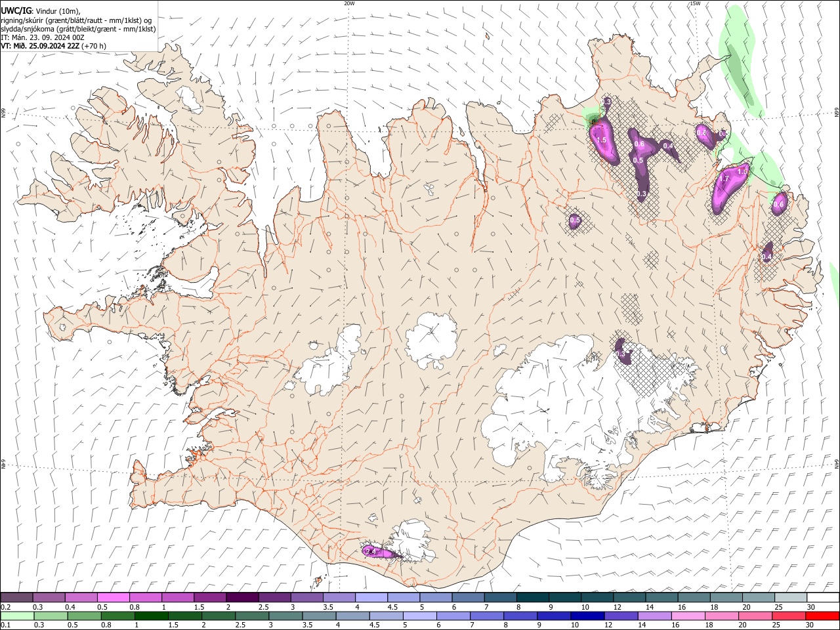Viewport: 840px width, 630px height.
Task: Select the bright red 30 rain legend swatch
Action: coord(823,616)
